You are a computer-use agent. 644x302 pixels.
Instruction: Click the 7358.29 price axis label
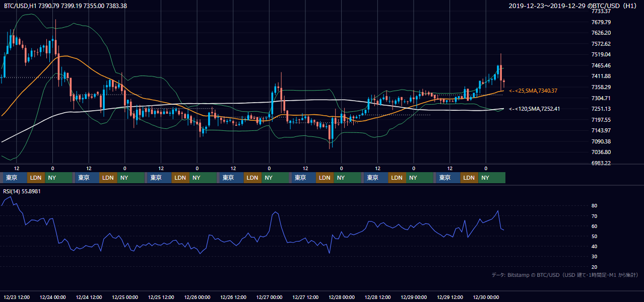[601, 87]
